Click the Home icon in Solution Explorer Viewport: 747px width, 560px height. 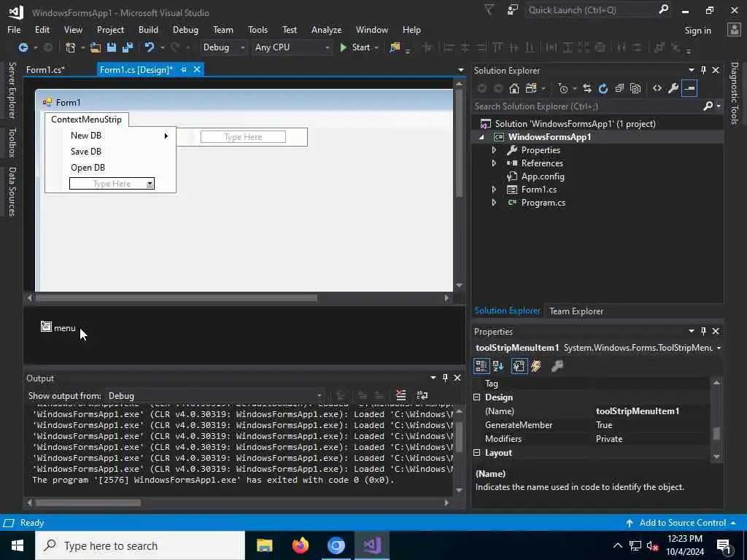click(x=514, y=88)
